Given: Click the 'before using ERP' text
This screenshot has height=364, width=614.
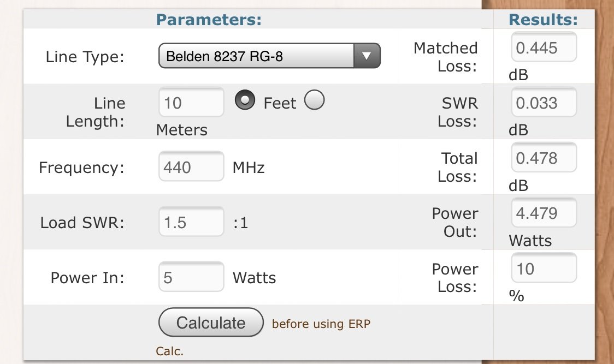Looking at the screenshot, I should coord(321,324).
